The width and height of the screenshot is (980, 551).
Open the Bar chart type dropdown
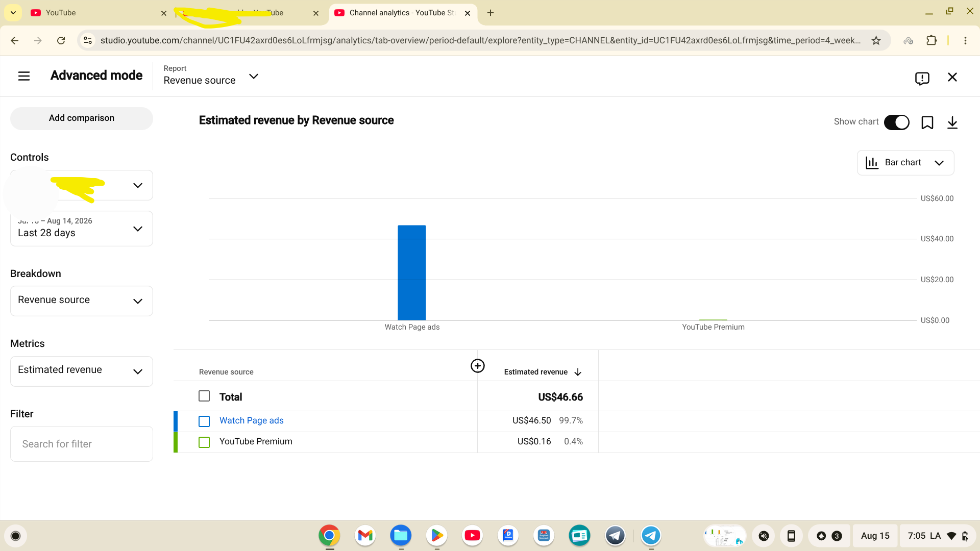point(905,163)
